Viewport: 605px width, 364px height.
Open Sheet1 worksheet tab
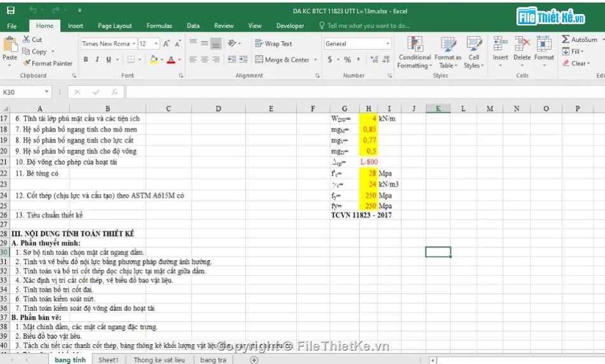[108, 360]
